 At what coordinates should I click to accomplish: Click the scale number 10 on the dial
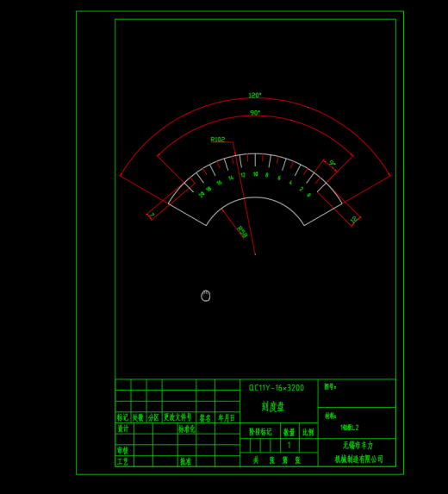(x=255, y=174)
